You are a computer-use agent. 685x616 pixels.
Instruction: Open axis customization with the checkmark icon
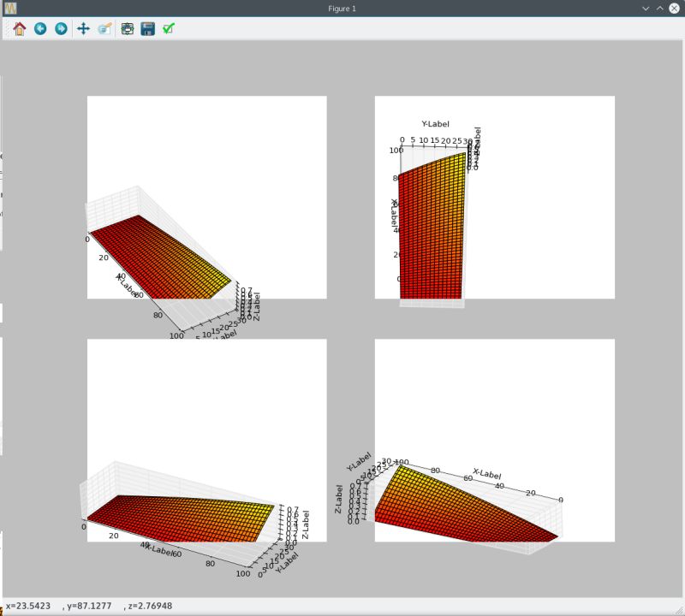tap(168, 28)
